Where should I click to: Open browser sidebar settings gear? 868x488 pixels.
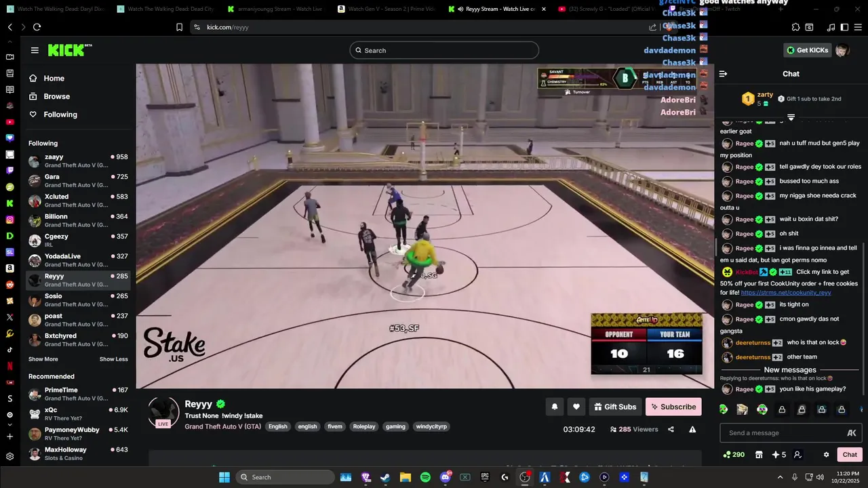9,456
